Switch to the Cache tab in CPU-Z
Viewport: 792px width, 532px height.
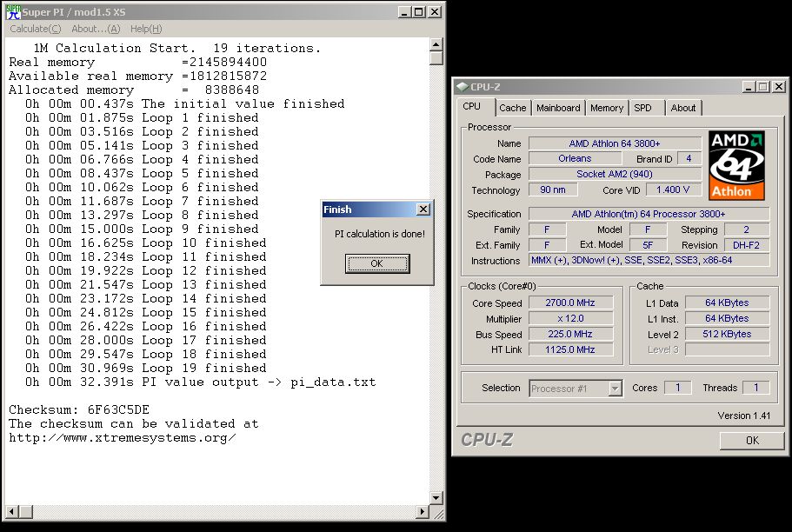click(x=512, y=108)
